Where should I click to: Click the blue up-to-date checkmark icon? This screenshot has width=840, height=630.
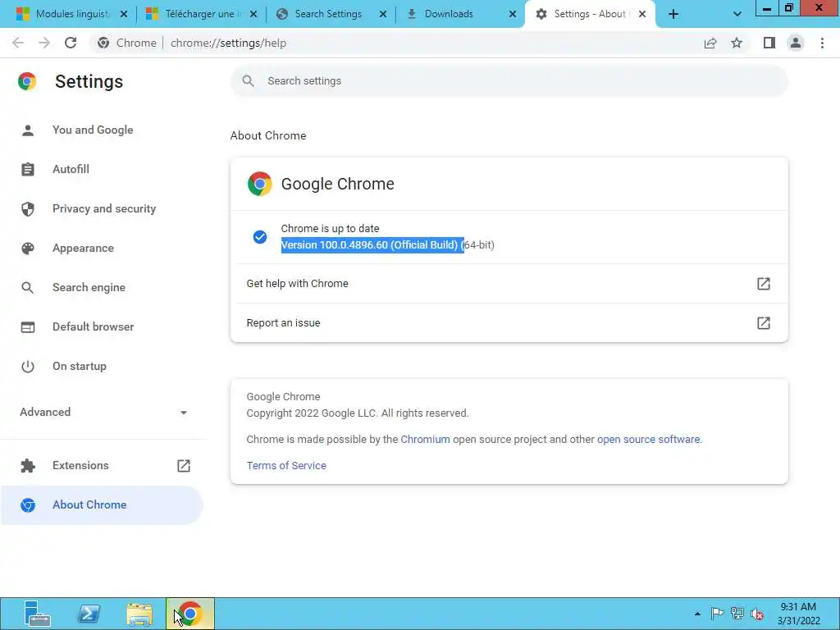coord(260,237)
